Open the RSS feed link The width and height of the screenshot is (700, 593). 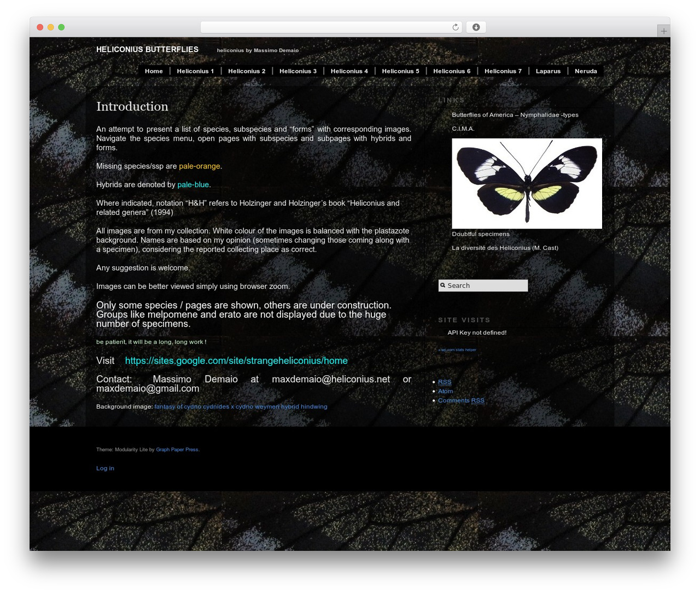445,382
